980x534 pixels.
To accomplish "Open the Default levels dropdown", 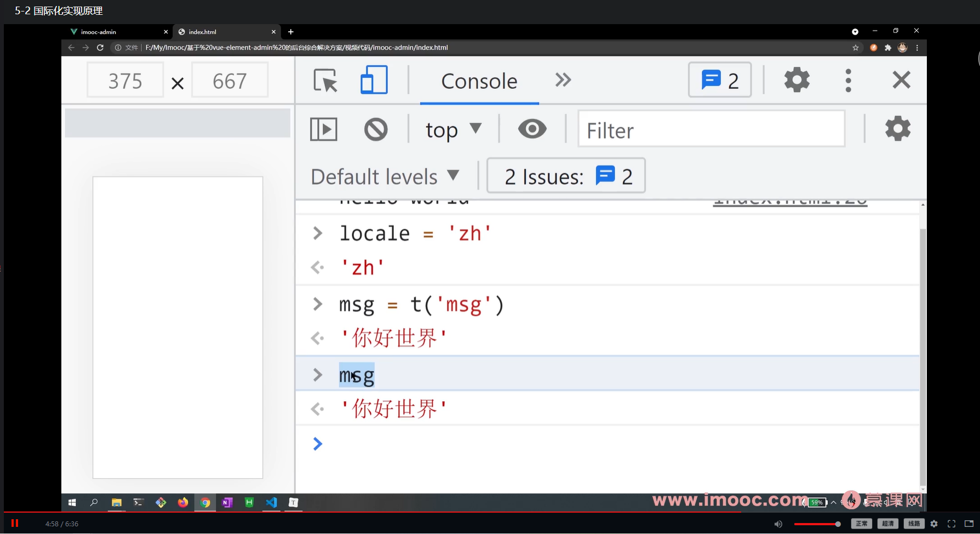I will 385,177.
